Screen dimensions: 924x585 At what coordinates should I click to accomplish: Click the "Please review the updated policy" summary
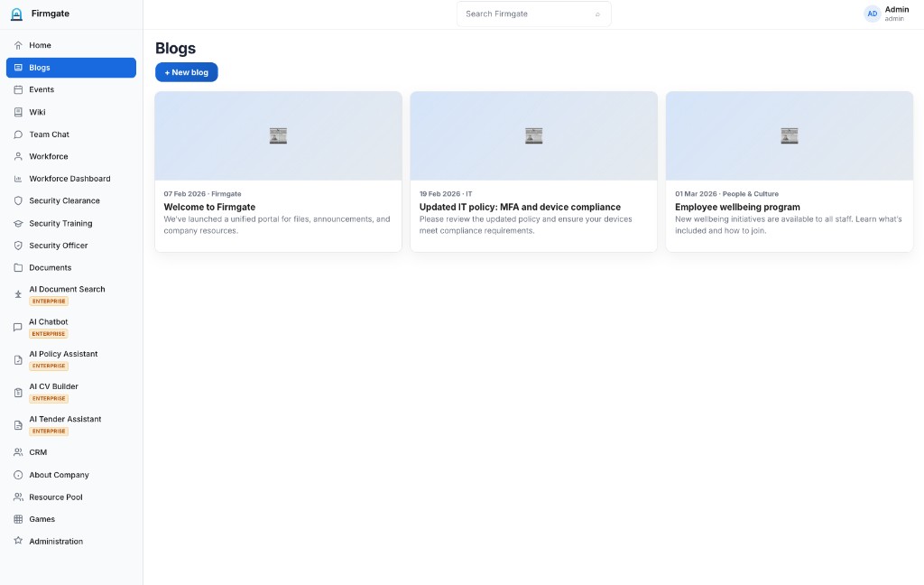point(526,225)
